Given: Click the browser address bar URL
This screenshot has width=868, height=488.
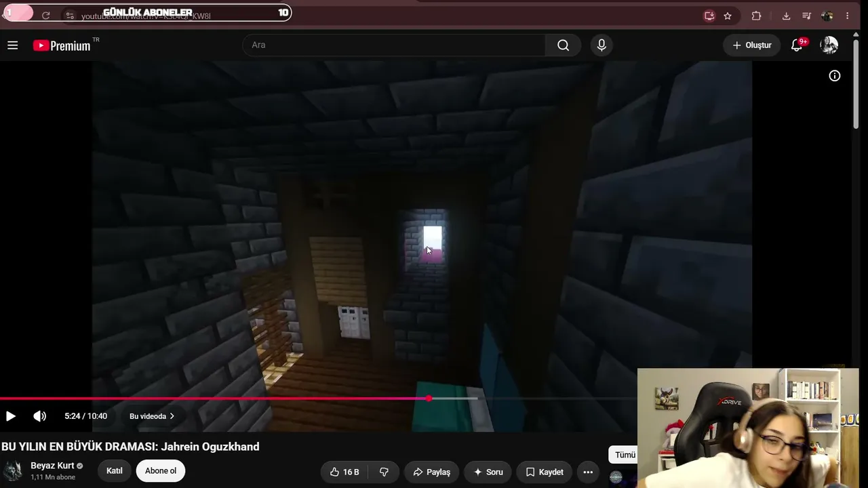Looking at the screenshot, I should point(146,16).
